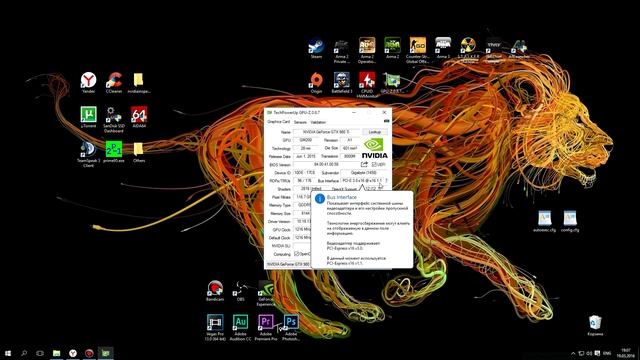Launch Adobe Premiere Pro shortcut
The width and height of the screenshot is (640, 360).
click(266, 327)
